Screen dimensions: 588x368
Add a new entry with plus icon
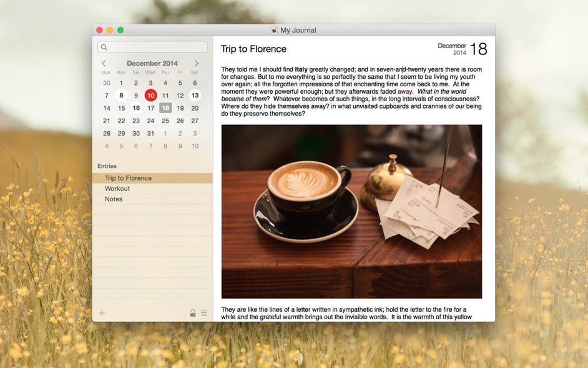pos(102,313)
